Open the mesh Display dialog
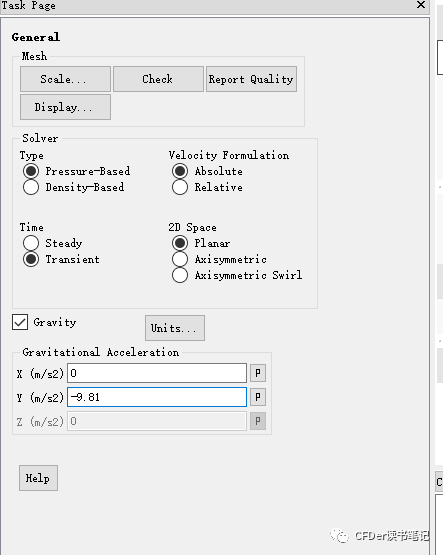 click(x=65, y=107)
